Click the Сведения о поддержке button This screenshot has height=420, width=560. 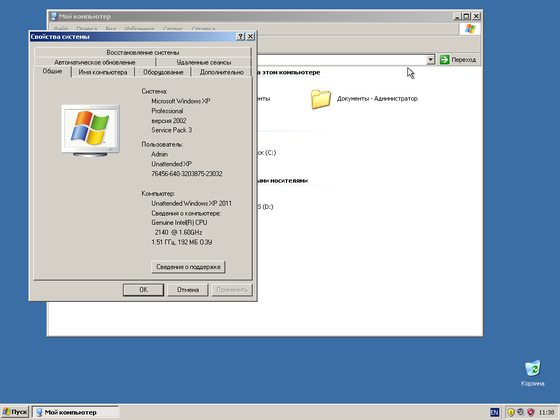coord(188,267)
